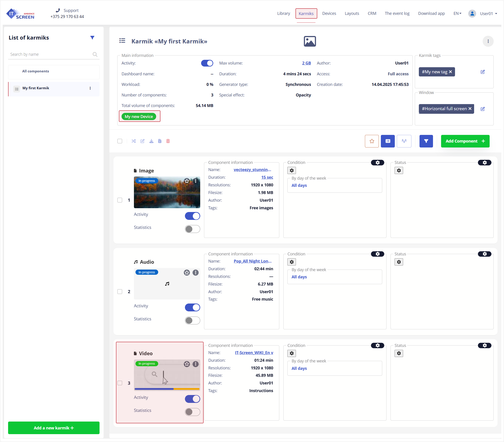Click the shuffle icon in the components toolbar

click(133, 141)
